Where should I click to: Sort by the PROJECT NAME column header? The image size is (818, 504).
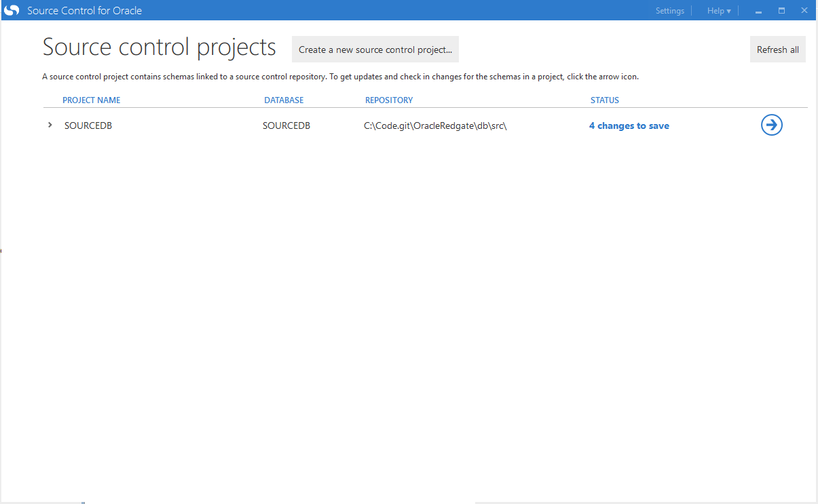tap(91, 100)
